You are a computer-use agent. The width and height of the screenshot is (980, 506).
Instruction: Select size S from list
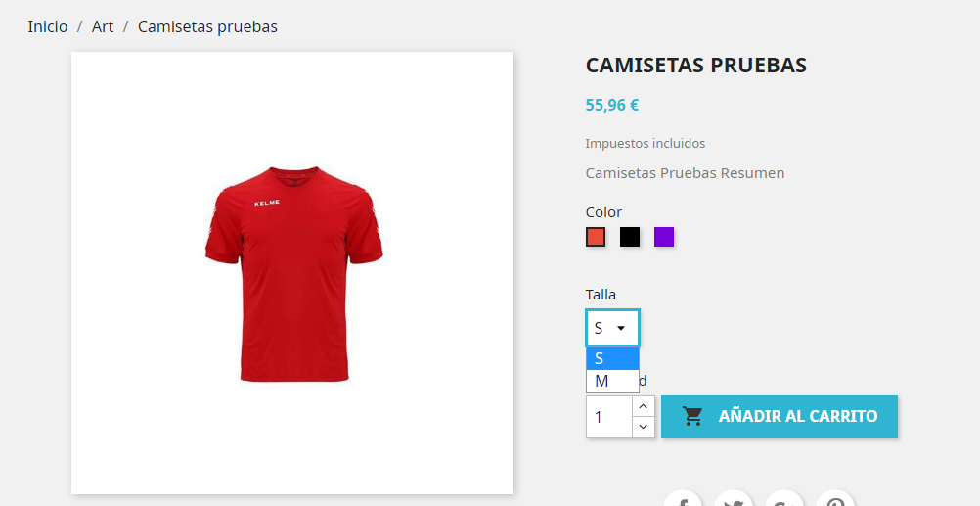click(x=612, y=358)
